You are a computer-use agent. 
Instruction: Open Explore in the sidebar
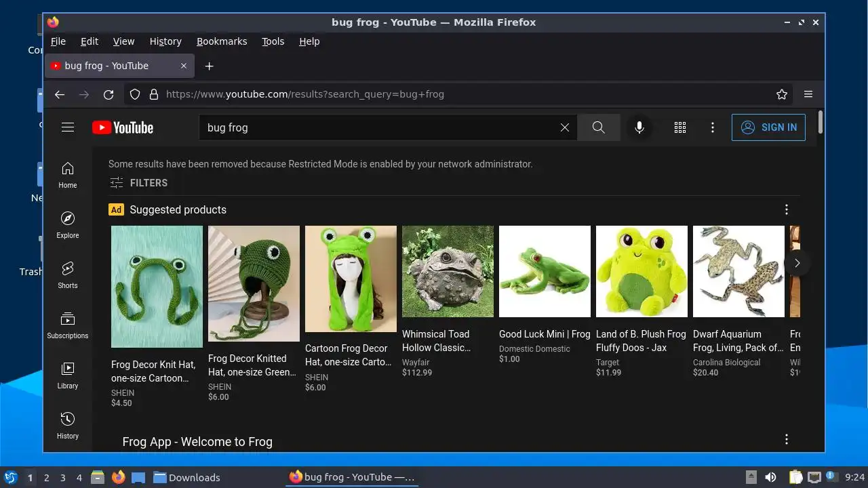68,225
